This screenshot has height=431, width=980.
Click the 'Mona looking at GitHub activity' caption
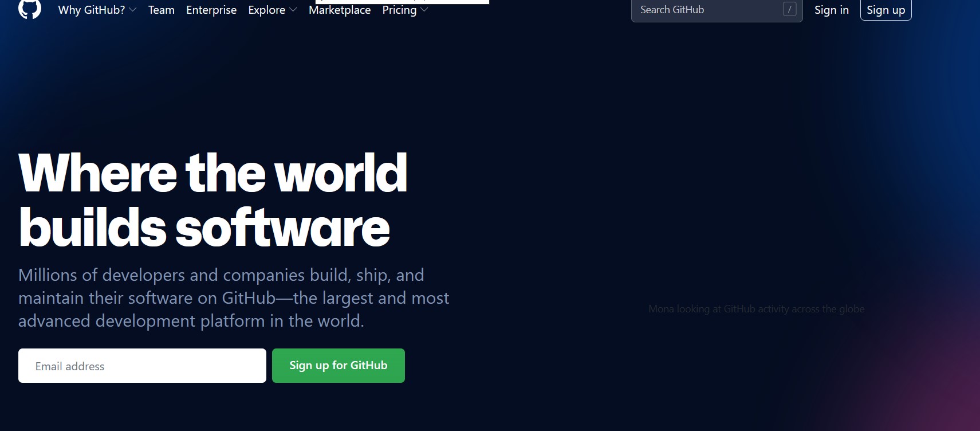point(757,309)
